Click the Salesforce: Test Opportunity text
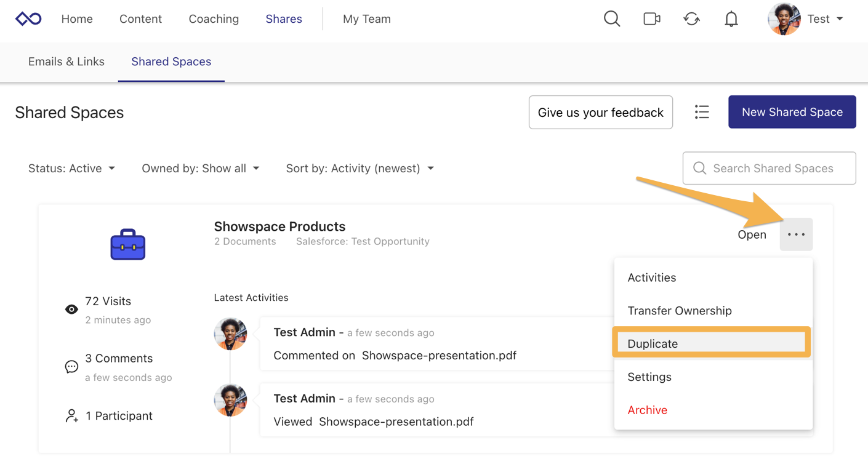Screen dimensions: 868x464 point(363,242)
